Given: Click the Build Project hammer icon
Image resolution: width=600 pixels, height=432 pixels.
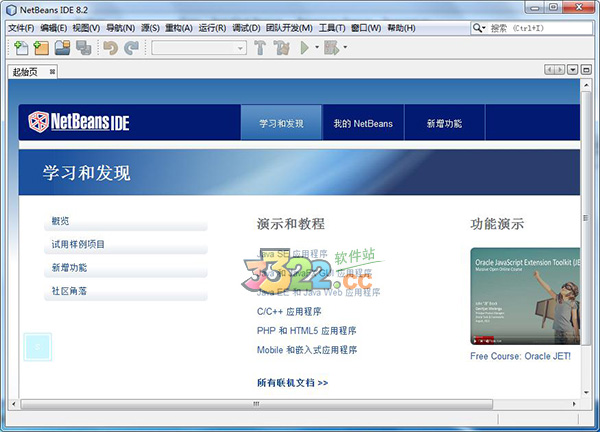Looking at the screenshot, I should point(260,48).
